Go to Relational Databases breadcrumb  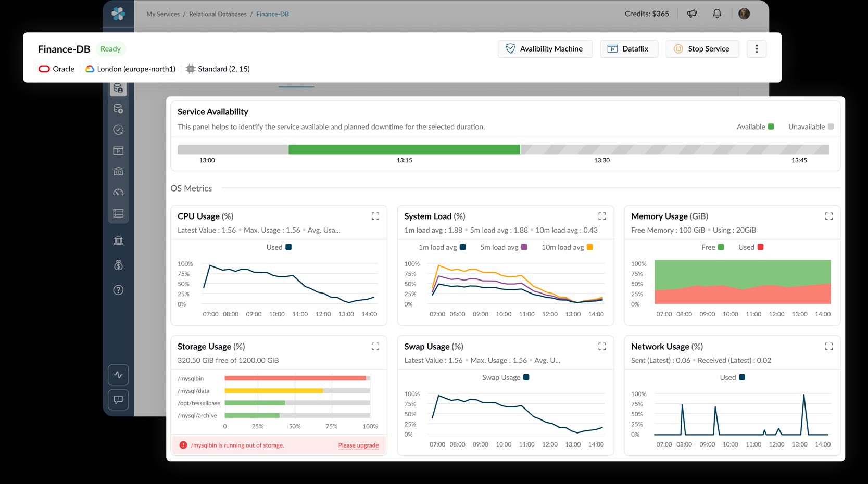pyautogui.click(x=218, y=14)
